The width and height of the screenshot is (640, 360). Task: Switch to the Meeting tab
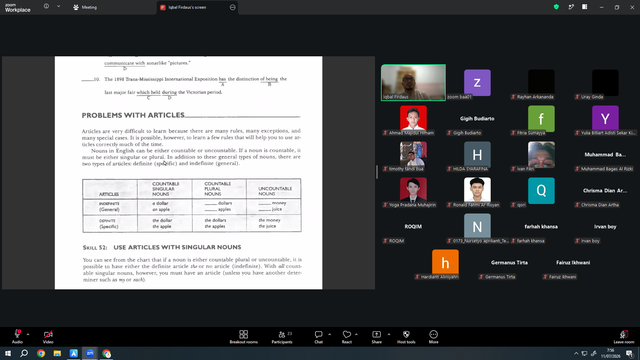coord(85,7)
